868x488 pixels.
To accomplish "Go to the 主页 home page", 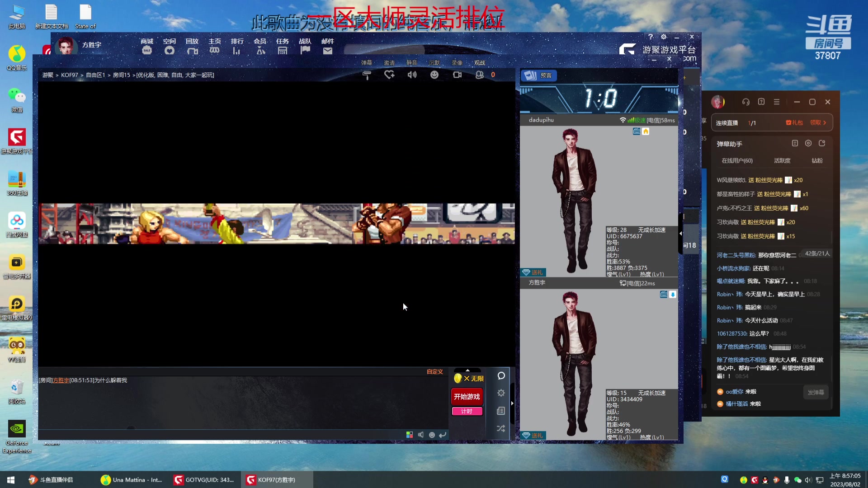I will (215, 46).
